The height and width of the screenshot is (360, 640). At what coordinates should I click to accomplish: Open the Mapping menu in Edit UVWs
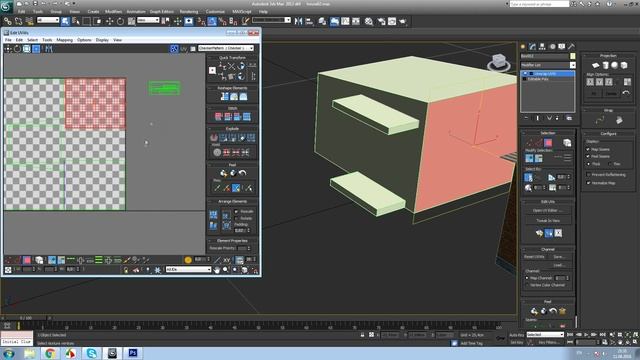(64, 40)
